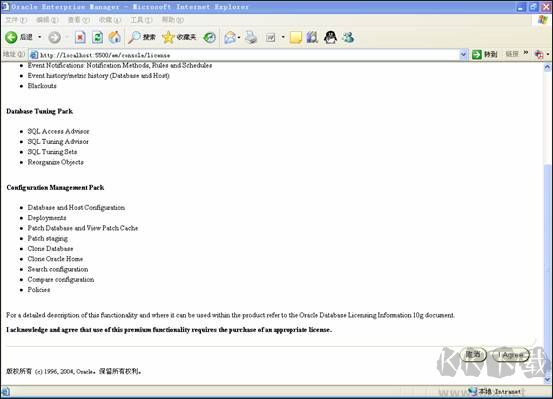This screenshot has width=553, height=399.
Task: Click the SQL Tuning Sets list item
Action: [x=52, y=152]
